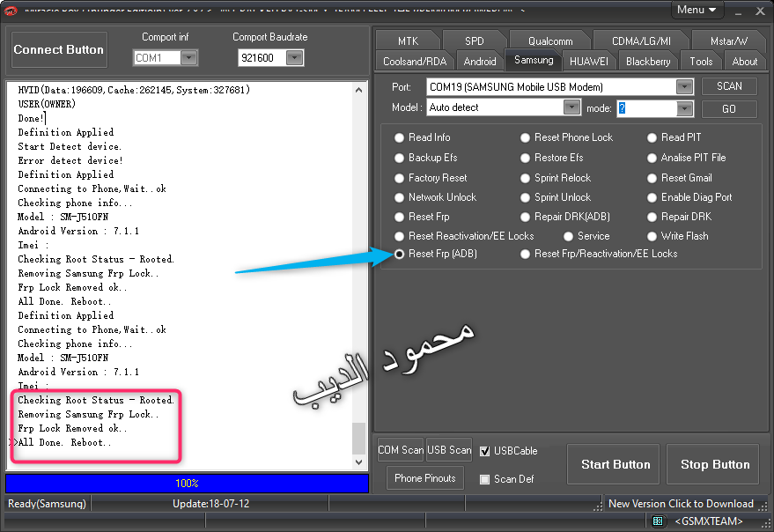The height and width of the screenshot is (532, 774).
Task: Switch to the SPD tab
Action: 474,41
